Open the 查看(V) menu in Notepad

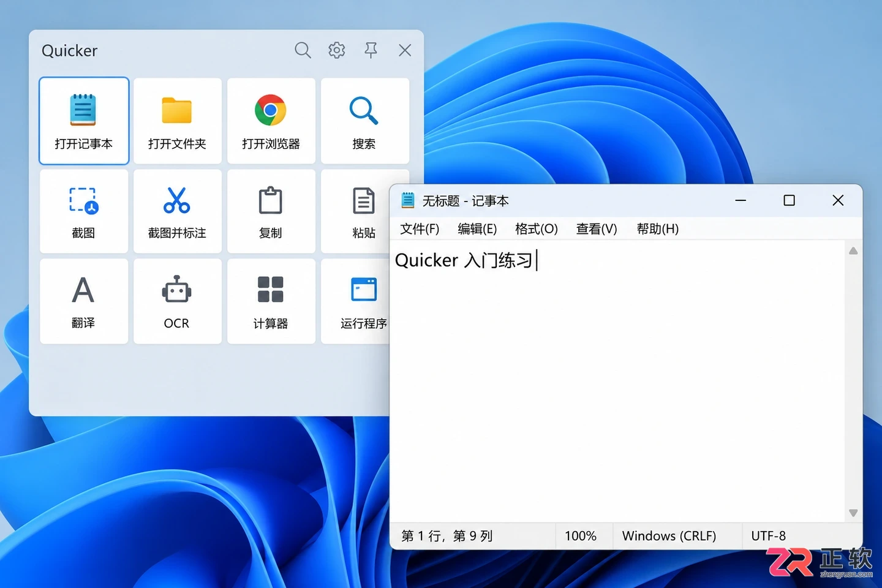[597, 229]
